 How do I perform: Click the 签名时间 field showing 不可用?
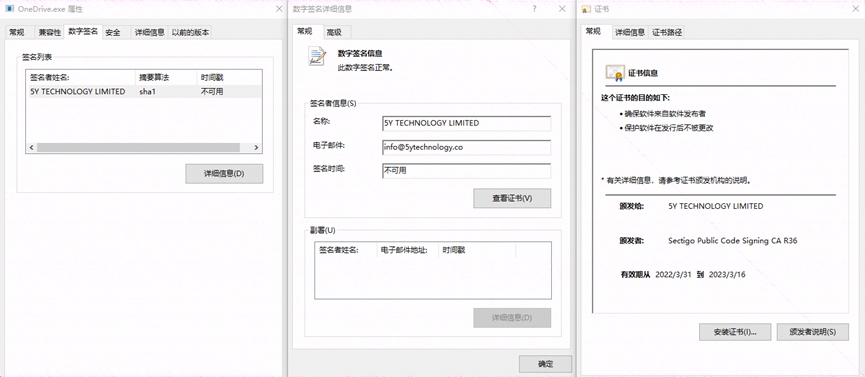[467, 171]
